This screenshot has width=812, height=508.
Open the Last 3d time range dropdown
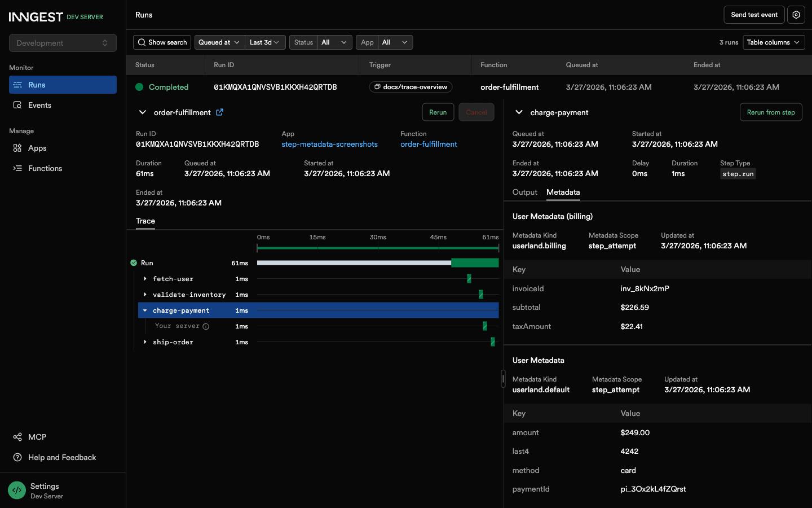(265, 42)
